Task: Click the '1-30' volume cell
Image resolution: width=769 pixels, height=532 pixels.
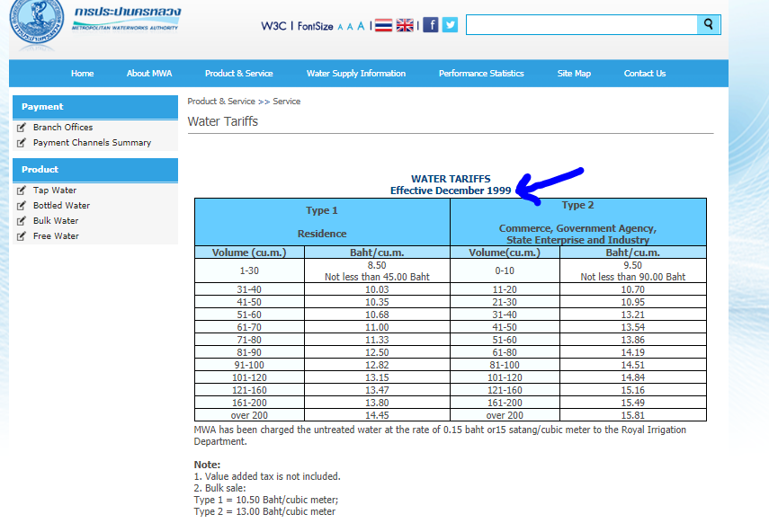Action: pos(249,270)
